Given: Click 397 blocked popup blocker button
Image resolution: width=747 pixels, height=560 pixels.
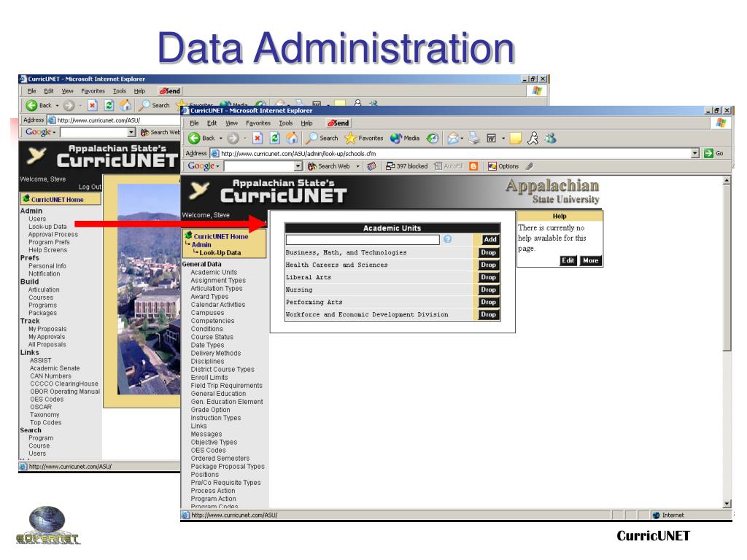Looking at the screenshot, I should coord(406,166).
